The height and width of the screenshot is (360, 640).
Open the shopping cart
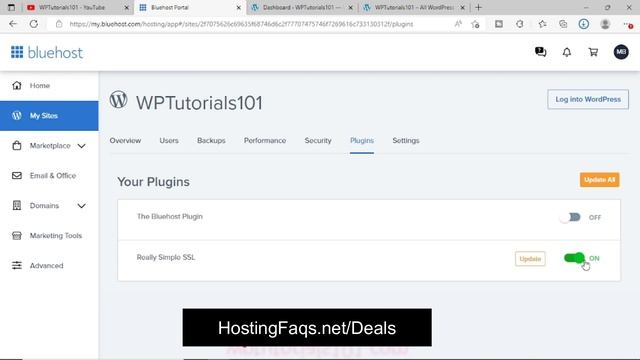click(593, 52)
